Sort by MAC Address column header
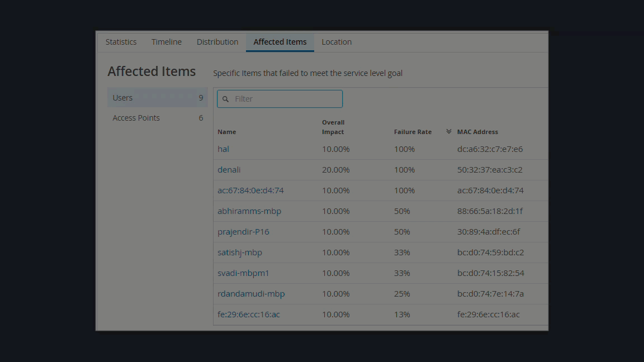This screenshot has width=644, height=362. pos(477,132)
